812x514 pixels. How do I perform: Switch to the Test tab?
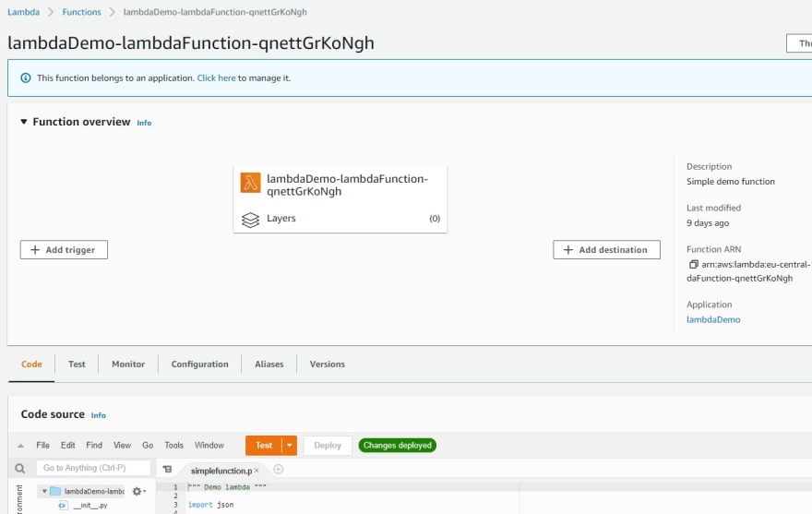point(77,365)
